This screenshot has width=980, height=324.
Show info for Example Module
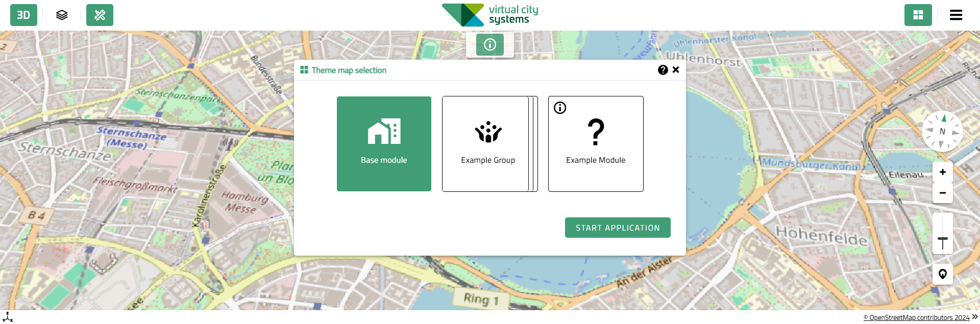point(560,108)
